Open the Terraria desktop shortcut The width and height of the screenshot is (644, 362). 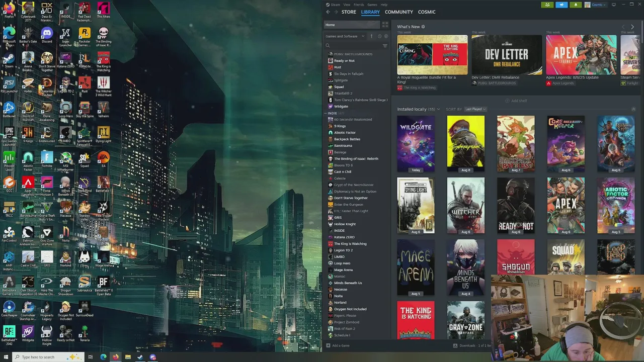85,334
